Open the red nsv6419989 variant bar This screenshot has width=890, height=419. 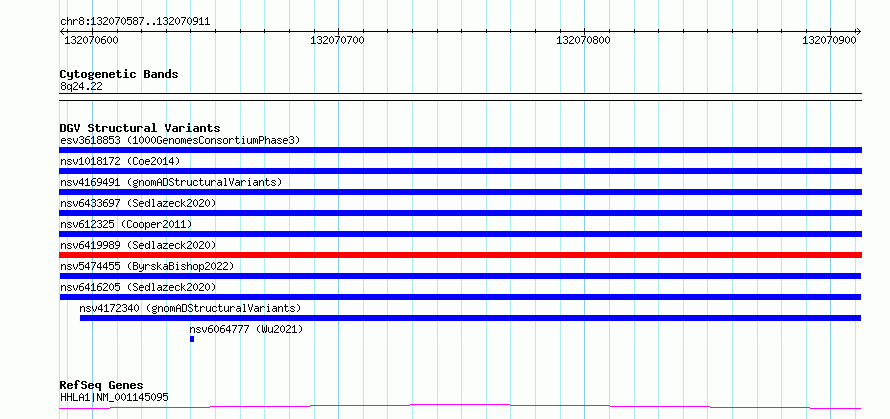coord(460,255)
